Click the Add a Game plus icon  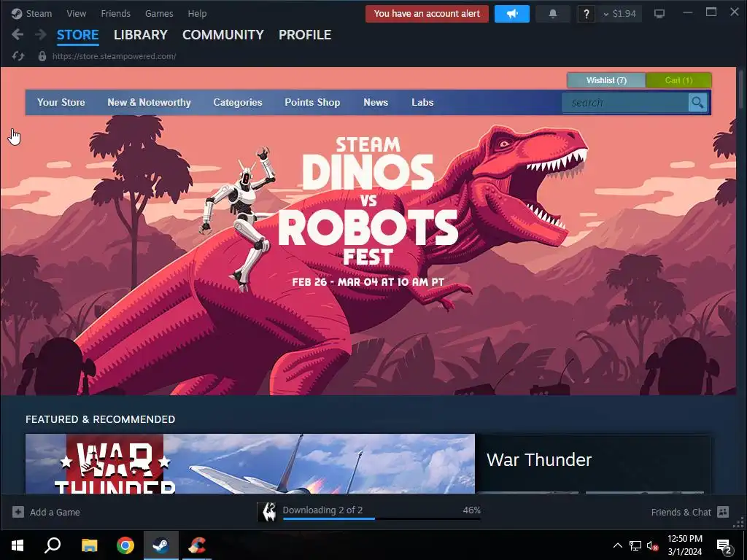click(18, 512)
